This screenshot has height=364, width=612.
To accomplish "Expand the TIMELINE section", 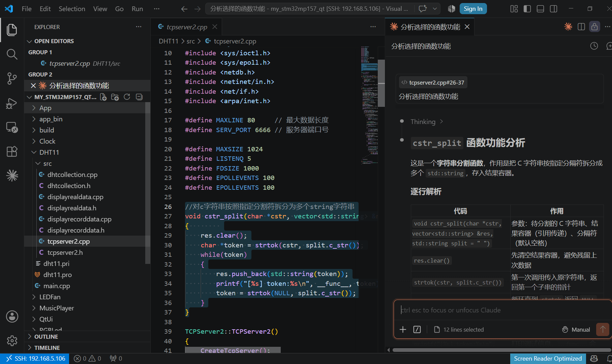I will tap(87, 348).
